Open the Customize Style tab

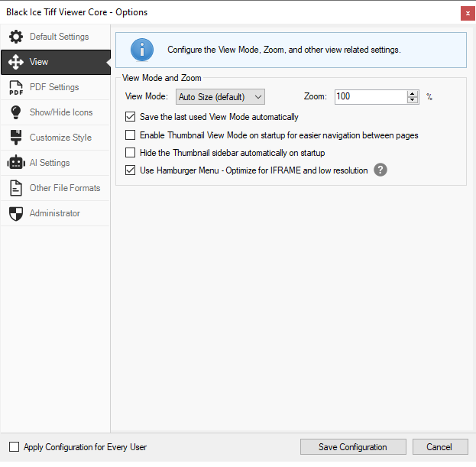[55, 138]
